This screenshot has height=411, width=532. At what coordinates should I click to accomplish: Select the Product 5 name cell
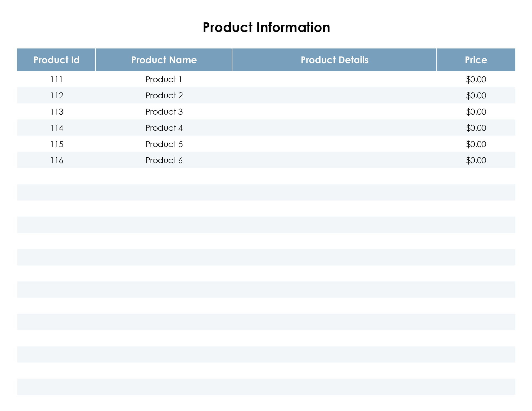point(164,144)
